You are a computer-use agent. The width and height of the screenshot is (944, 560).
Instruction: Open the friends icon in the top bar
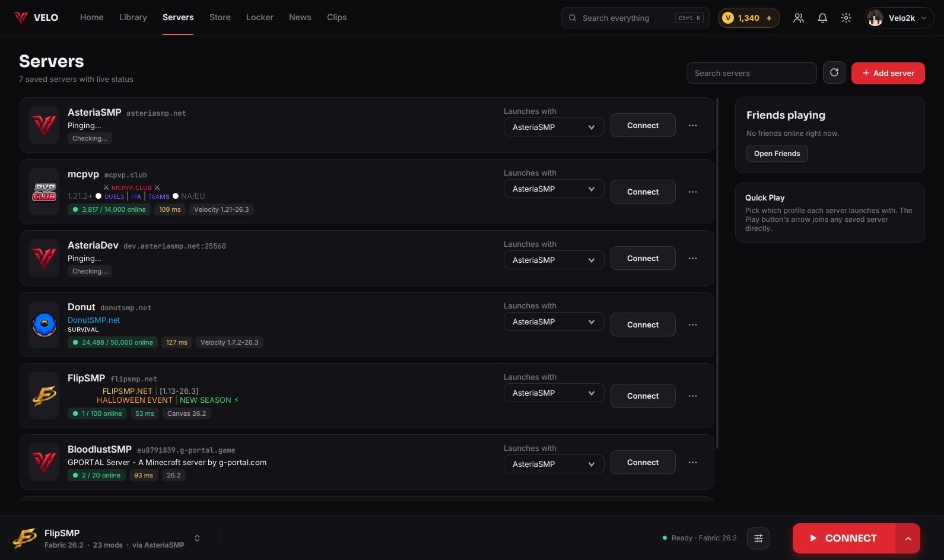[x=799, y=18]
